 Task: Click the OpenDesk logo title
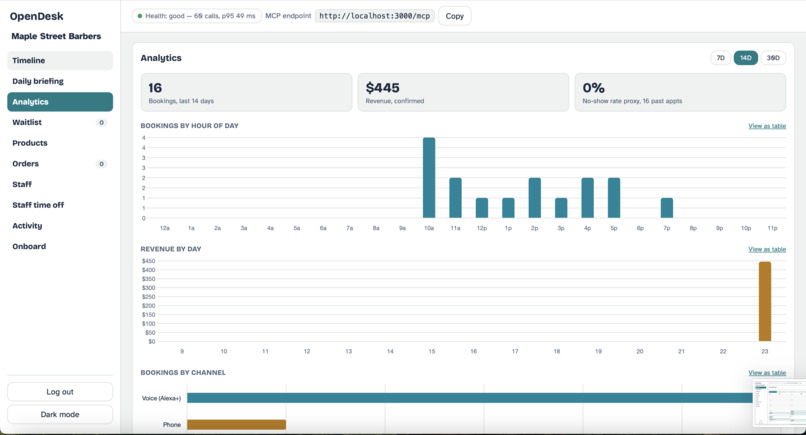(x=36, y=16)
